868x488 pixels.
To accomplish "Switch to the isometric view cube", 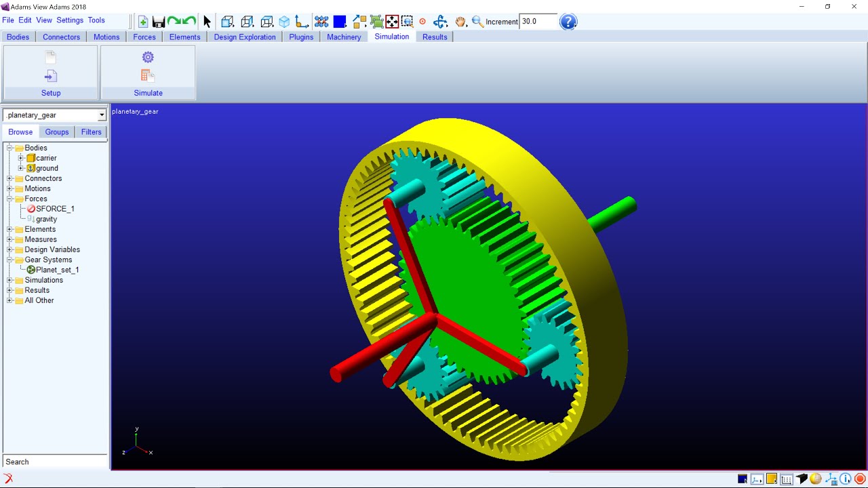I will coord(284,22).
